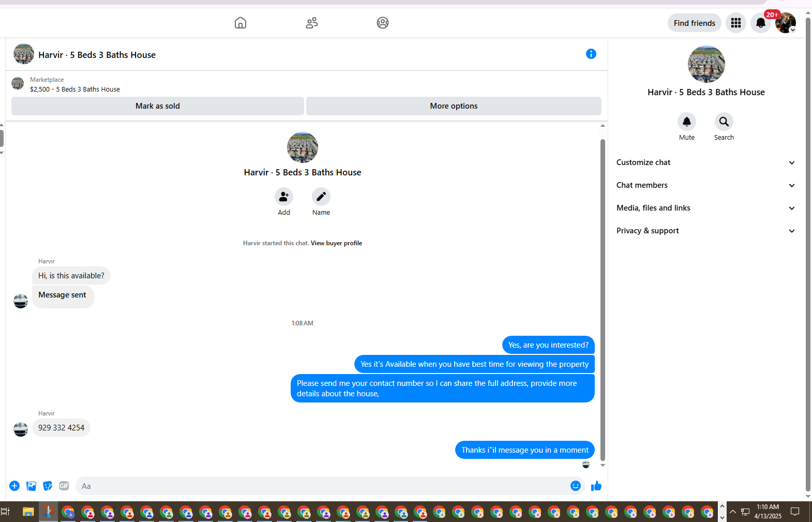
Task: Click the message about best time for viewing
Action: 474,364
